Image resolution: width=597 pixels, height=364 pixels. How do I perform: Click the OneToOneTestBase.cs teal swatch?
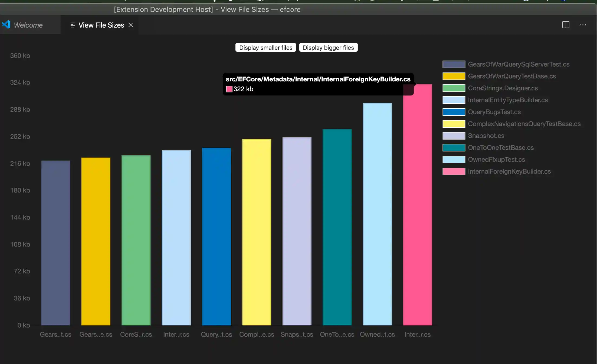pyautogui.click(x=453, y=147)
